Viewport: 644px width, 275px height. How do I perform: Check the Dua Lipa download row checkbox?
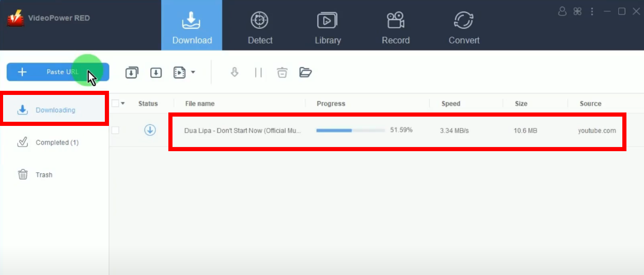pyautogui.click(x=115, y=131)
